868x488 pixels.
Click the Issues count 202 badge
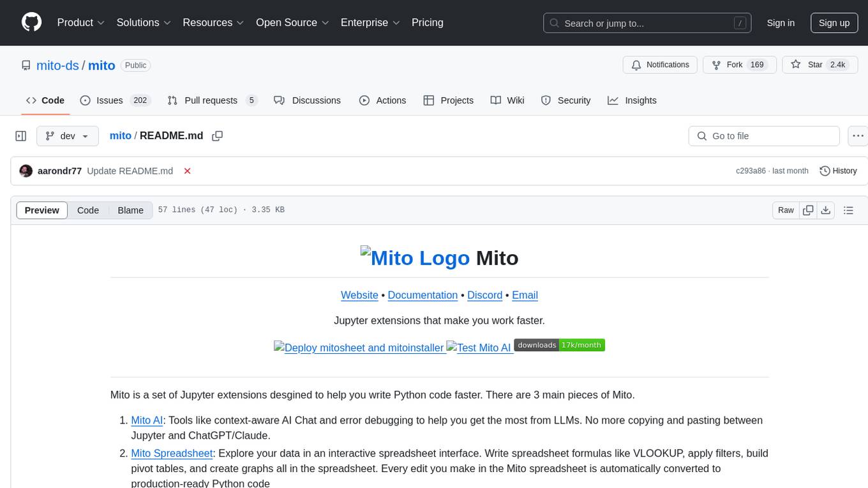pos(140,100)
